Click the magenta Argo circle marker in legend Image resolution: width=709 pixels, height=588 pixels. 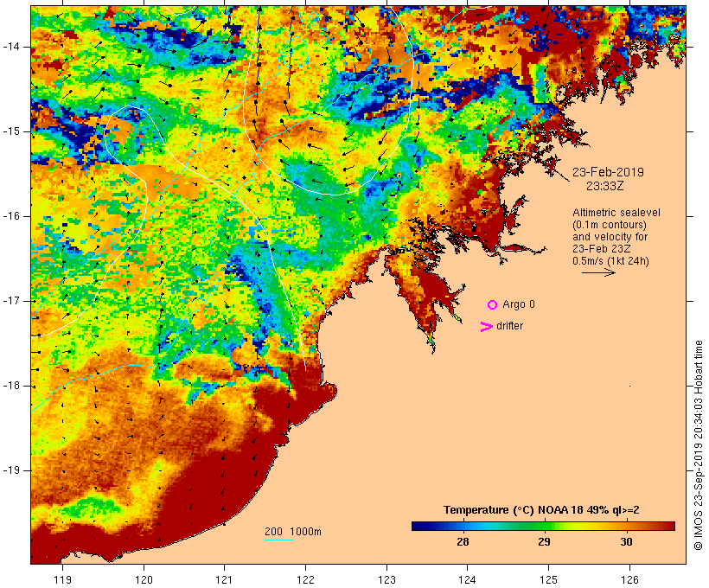coord(493,305)
